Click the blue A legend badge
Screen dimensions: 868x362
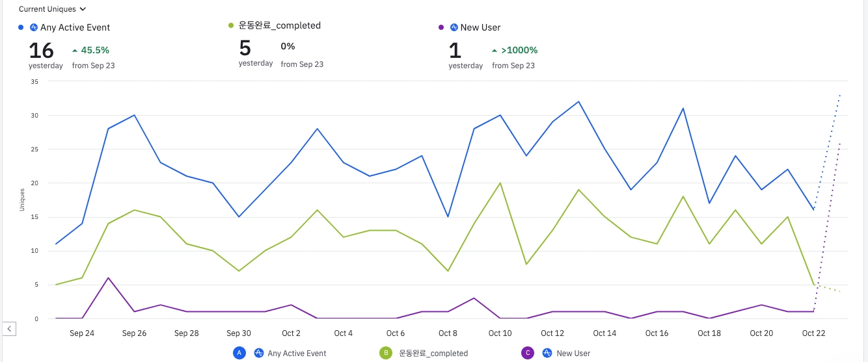239,353
